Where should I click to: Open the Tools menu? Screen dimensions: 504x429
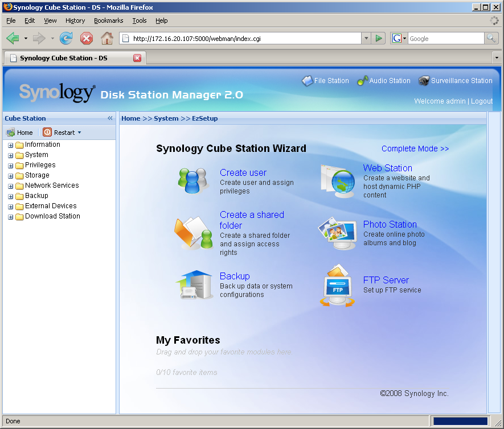coord(139,20)
